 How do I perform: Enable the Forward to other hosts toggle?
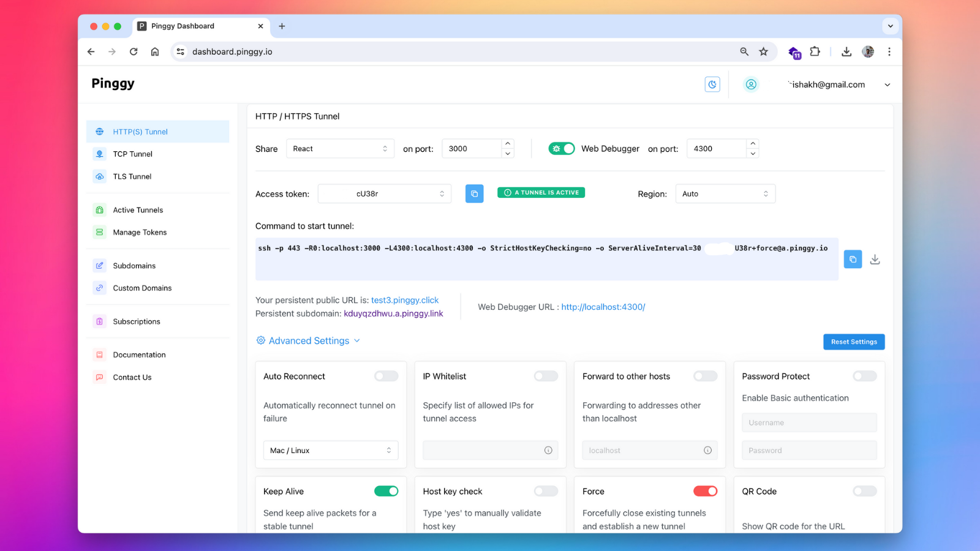(x=705, y=376)
